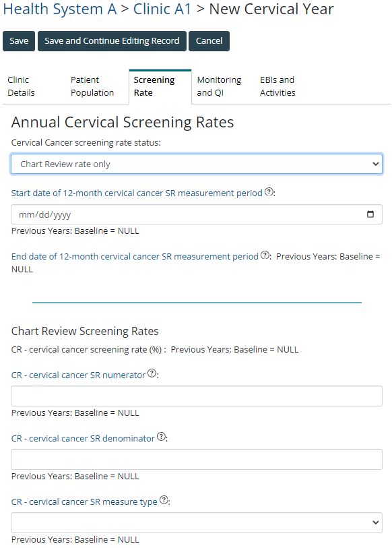The height and width of the screenshot is (548, 392).
Task: Focus the CR SR numerator input field
Action: [x=197, y=396]
